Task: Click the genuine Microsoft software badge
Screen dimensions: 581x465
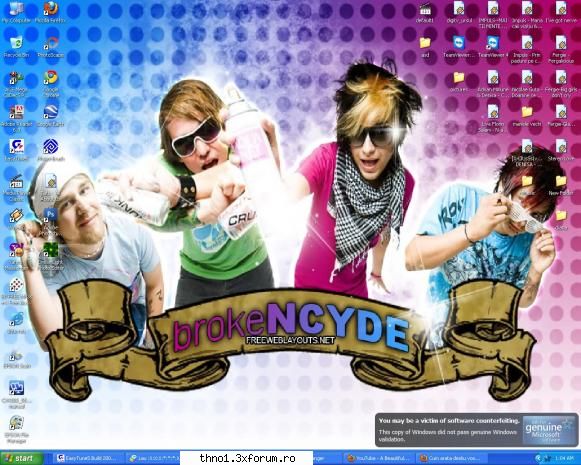Action: click(549, 431)
